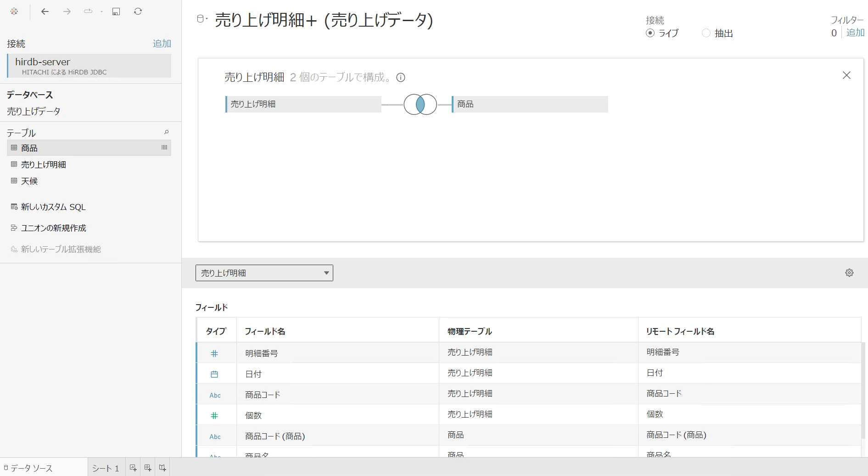Add a filter via フィルター 追加 link

pyautogui.click(x=855, y=33)
